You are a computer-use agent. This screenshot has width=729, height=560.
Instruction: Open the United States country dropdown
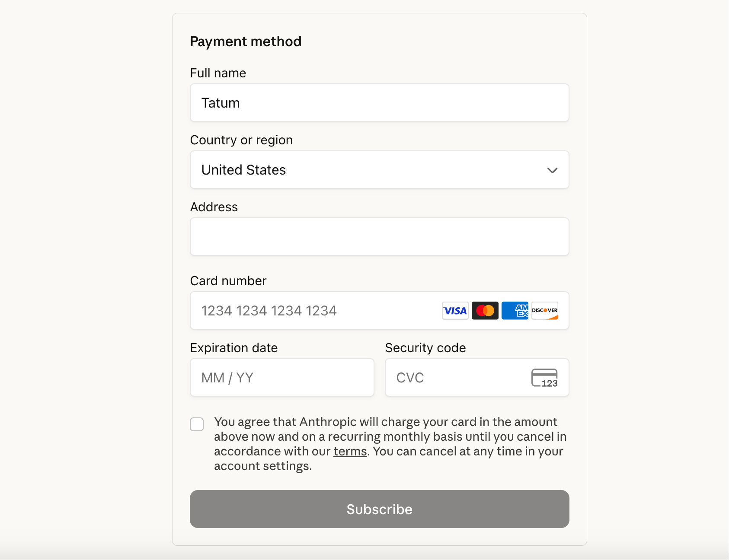click(x=379, y=170)
